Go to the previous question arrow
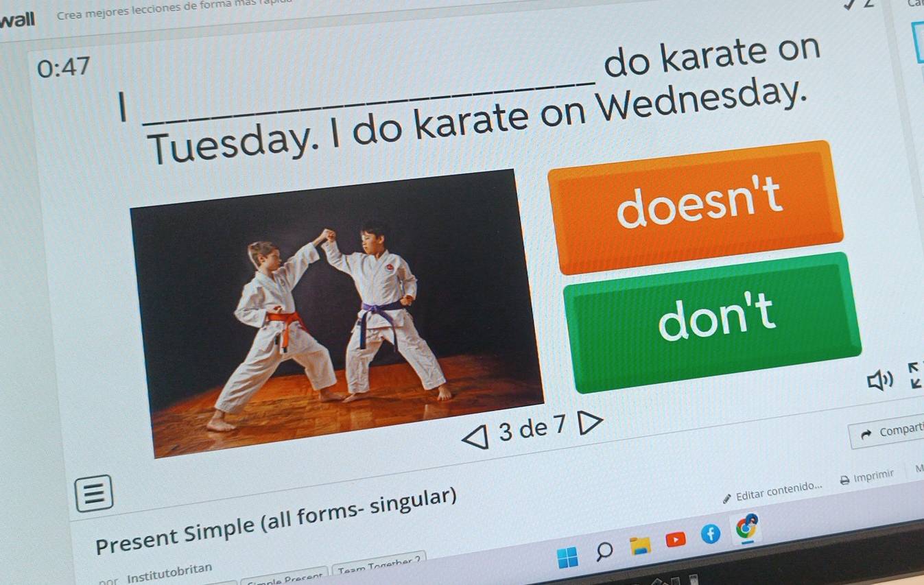The height and width of the screenshot is (585, 924). 477,435
